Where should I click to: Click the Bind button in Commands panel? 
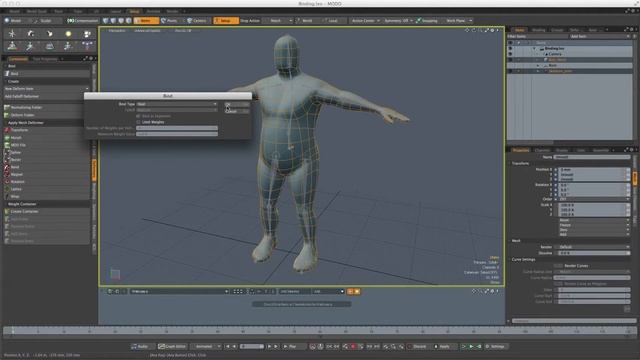47,73
